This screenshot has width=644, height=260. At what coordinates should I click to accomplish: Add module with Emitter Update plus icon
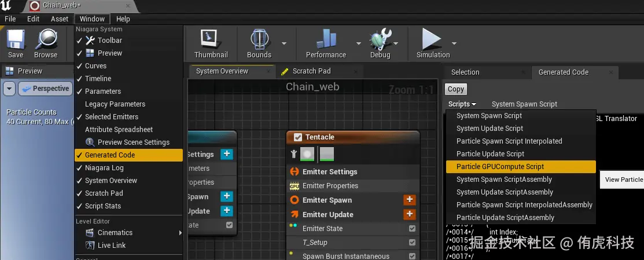tap(410, 214)
